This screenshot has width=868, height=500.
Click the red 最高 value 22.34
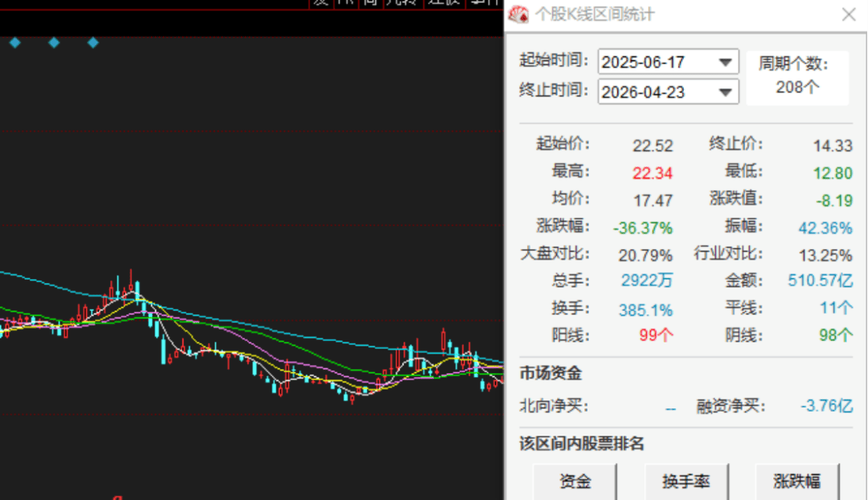click(x=652, y=173)
